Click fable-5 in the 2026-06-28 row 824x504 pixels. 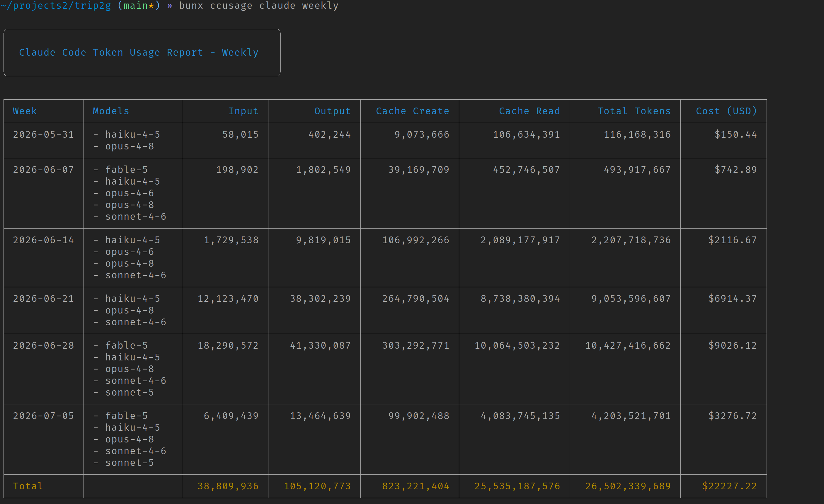pyautogui.click(x=126, y=345)
